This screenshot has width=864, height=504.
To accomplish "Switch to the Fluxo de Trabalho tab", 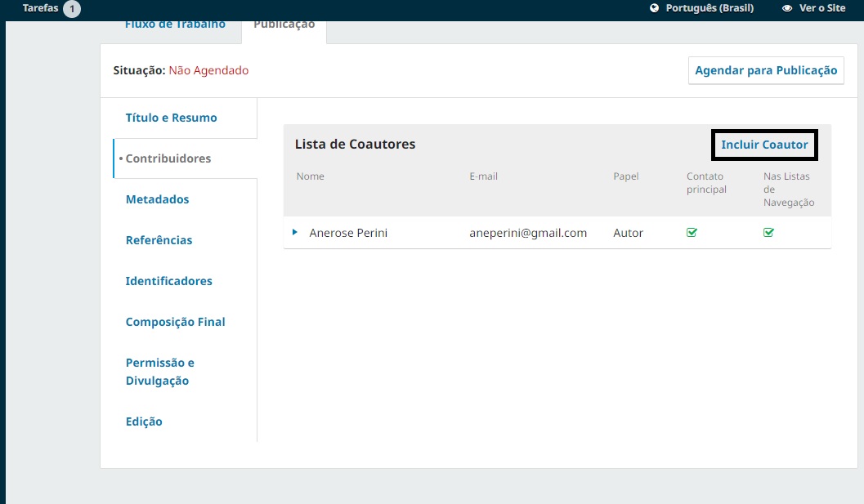I will pyautogui.click(x=175, y=25).
